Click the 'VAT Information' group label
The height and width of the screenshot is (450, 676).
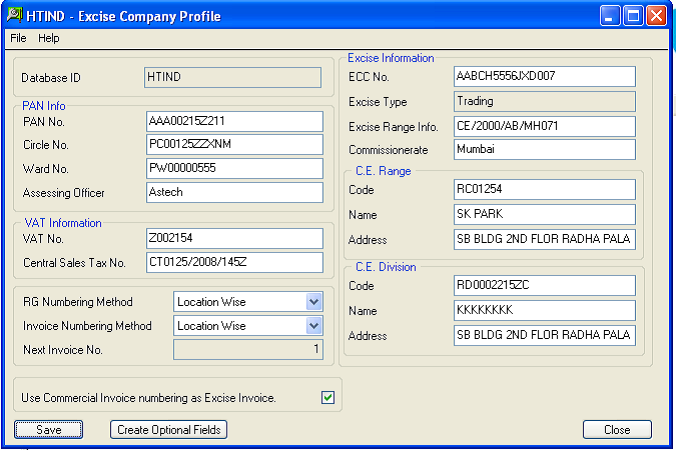click(63, 223)
